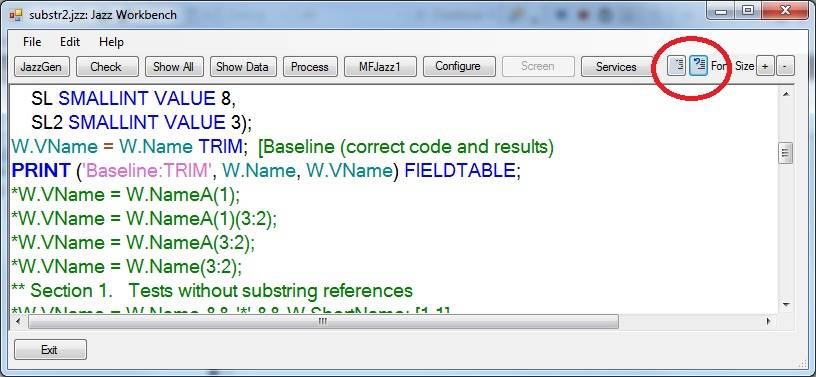This screenshot has height=377, width=816.
Task: Click the Process button
Action: [310, 67]
